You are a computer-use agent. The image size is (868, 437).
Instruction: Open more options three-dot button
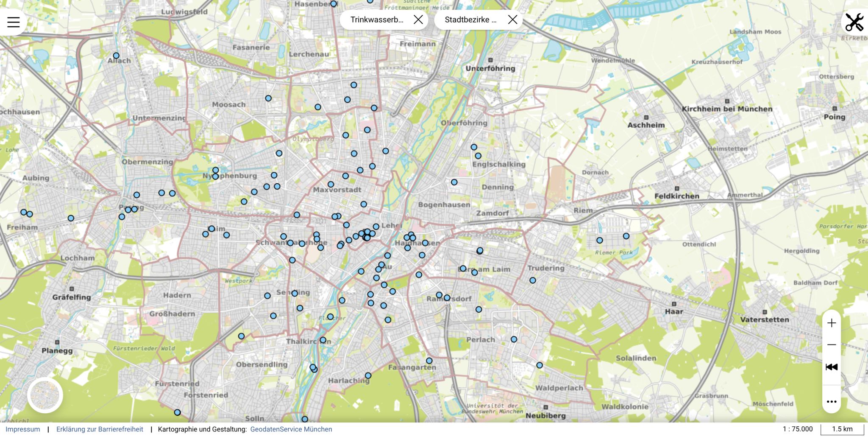[x=832, y=401]
